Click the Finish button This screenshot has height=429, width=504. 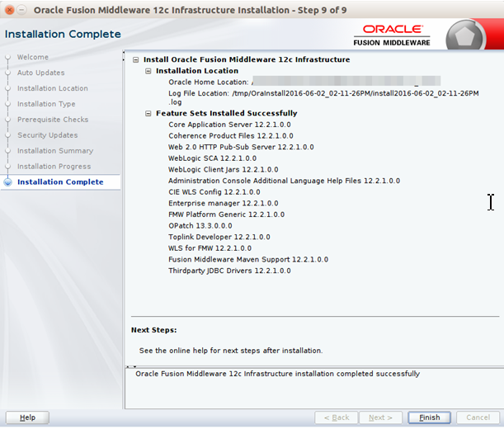[429, 417]
